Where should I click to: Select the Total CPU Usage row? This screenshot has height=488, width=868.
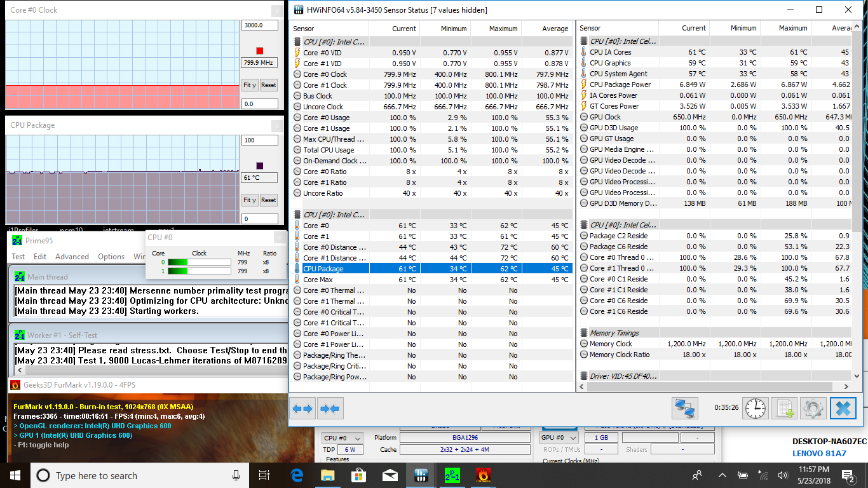432,150
